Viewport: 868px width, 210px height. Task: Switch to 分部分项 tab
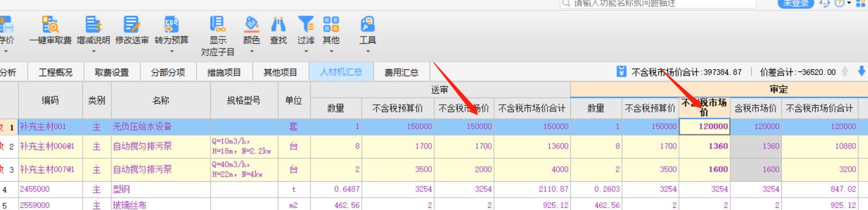click(168, 72)
